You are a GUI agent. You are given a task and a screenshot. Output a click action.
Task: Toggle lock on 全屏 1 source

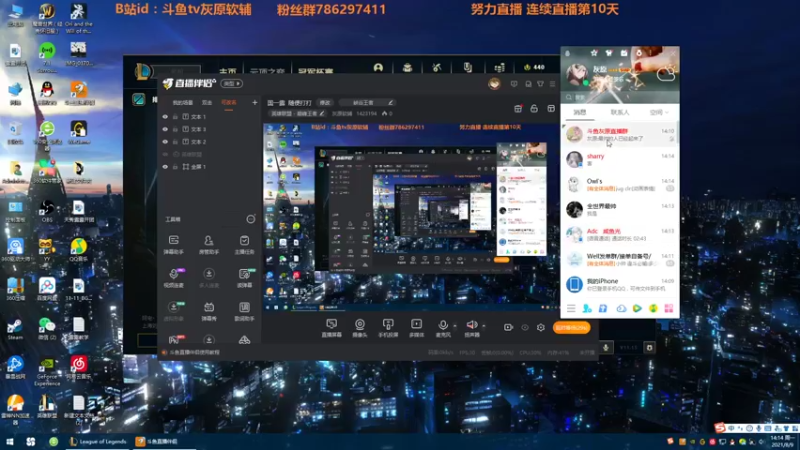[x=175, y=167]
